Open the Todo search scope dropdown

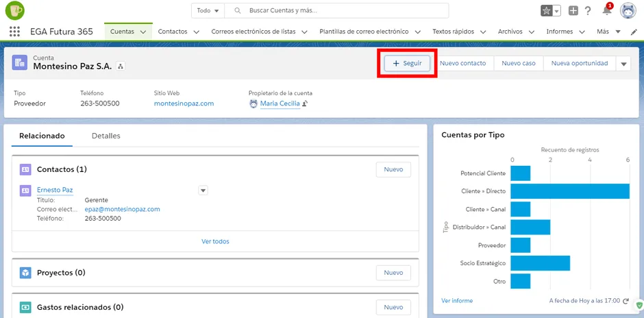pyautogui.click(x=208, y=11)
